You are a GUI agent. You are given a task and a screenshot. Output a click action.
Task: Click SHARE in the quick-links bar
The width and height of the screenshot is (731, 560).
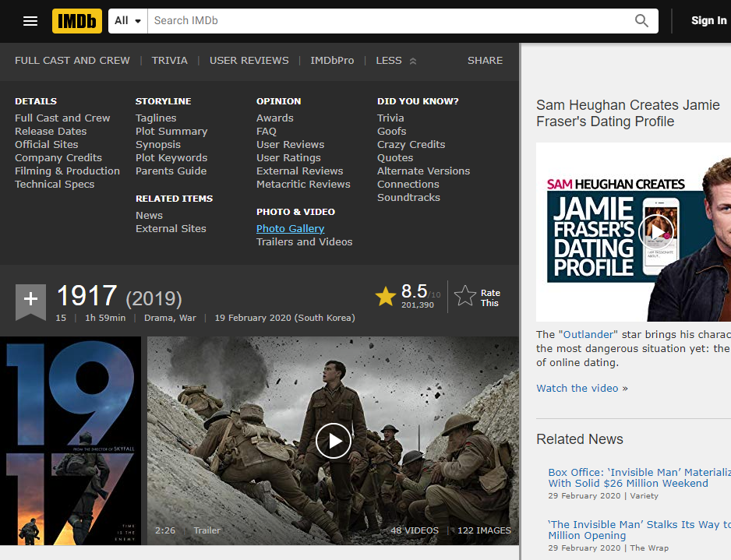tap(485, 61)
